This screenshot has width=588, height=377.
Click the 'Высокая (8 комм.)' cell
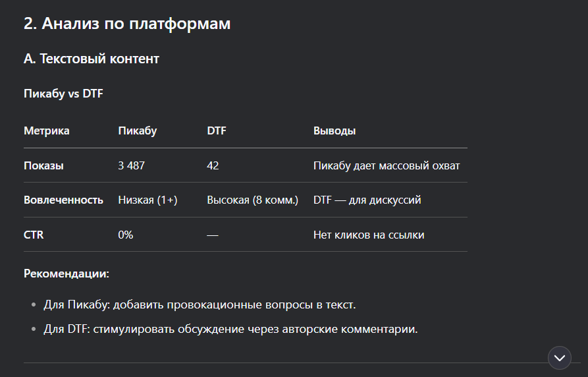click(252, 200)
